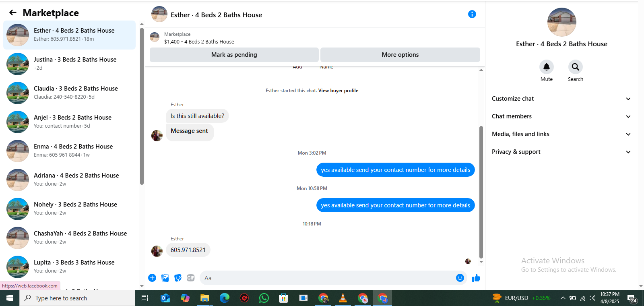Focus the Aa message input field
Screen dimensions: 644x306
pyautogui.click(x=328, y=278)
